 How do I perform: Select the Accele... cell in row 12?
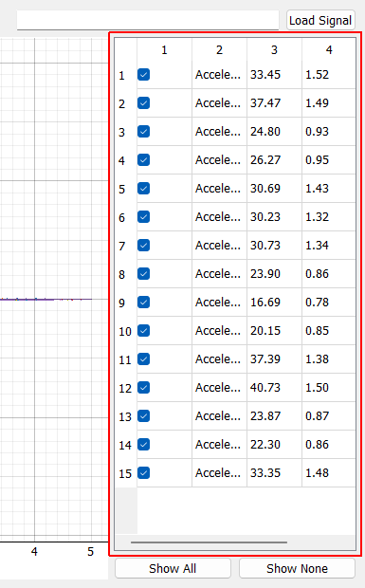(219, 388)
